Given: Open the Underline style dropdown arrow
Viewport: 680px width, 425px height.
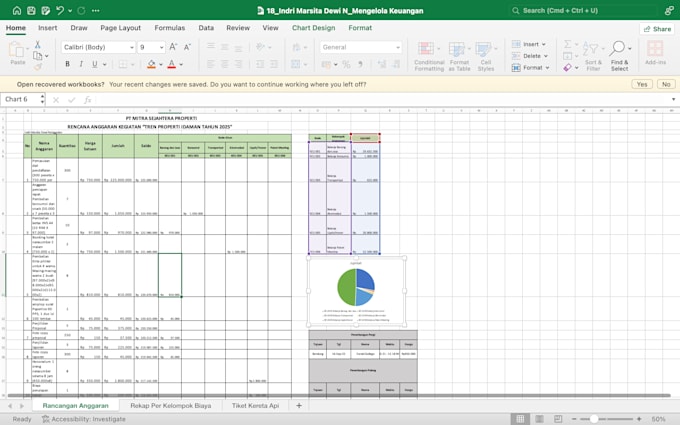Looking at the screenshot, I should tap(105, 65).
